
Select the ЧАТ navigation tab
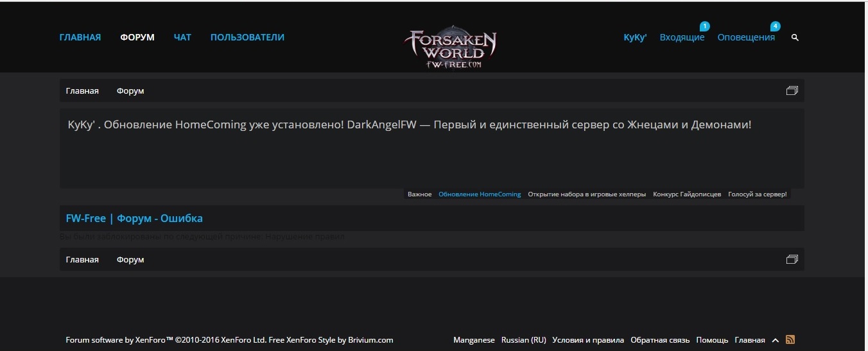182,37
